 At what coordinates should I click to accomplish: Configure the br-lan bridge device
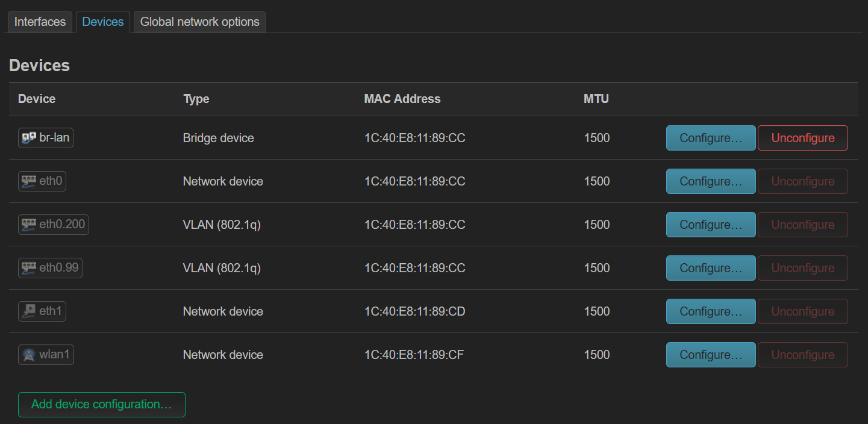(x=711, y=138)
